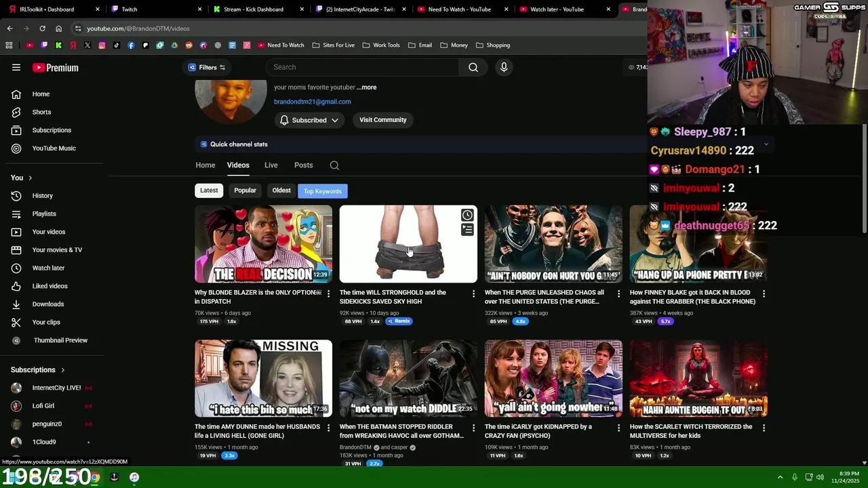
Task: Open the InternetCity LIVE! subscription channel
Action: click(x=56, y=388)
